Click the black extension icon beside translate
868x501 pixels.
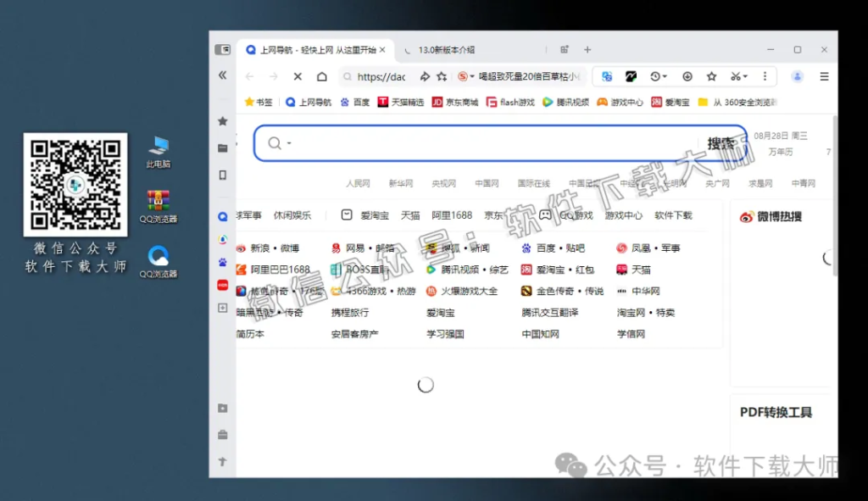(x=632, y=76)
